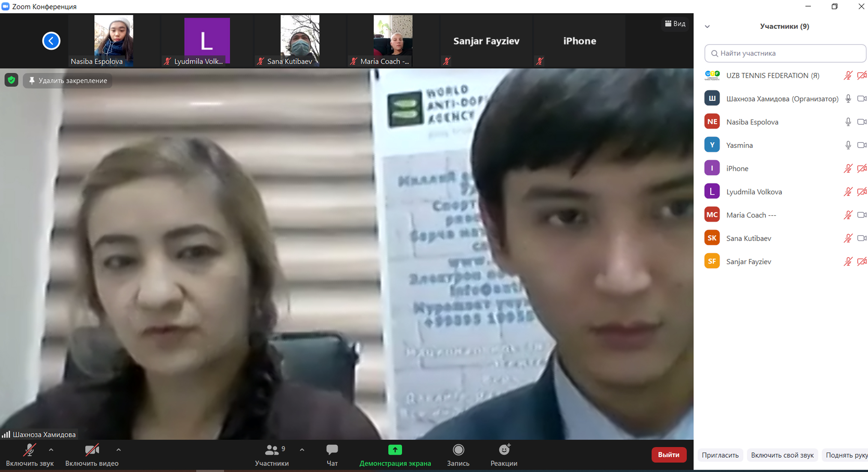
Task: Select Yasmina in participants list
Action: pos(739,145)
